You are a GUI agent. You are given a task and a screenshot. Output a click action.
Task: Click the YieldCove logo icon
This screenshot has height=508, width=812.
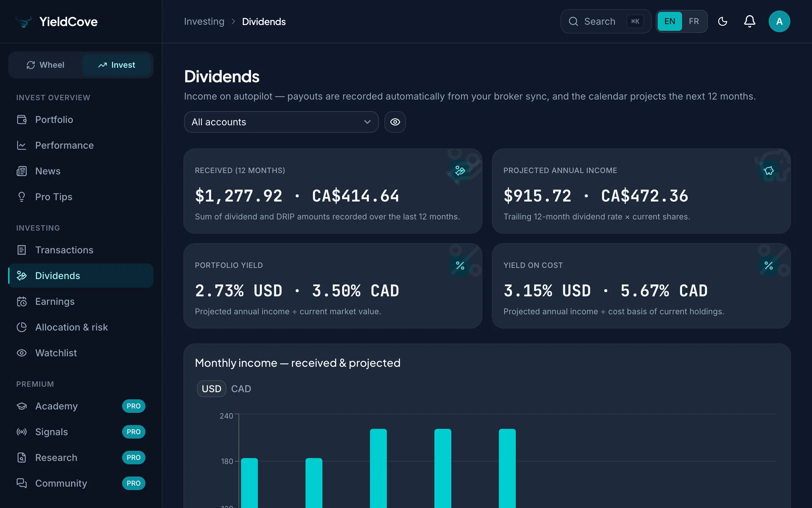pyautogui.click(x=24, y=22)
